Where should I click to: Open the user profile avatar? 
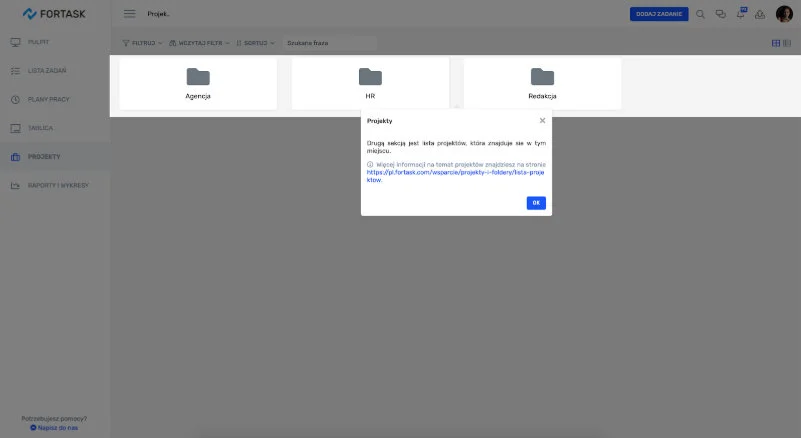pos(784,14)
